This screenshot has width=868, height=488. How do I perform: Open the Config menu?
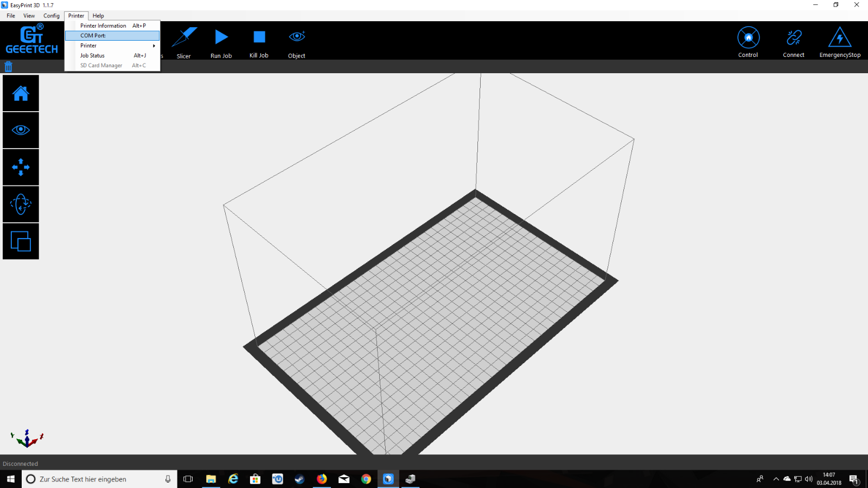pyautogui.click(x=52, y=16)
